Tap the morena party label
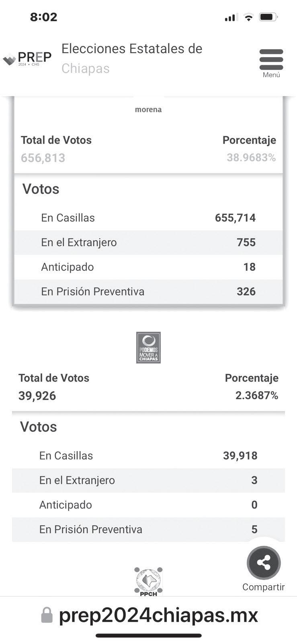This screenshot has width=297, height=644. click(148, 109)
